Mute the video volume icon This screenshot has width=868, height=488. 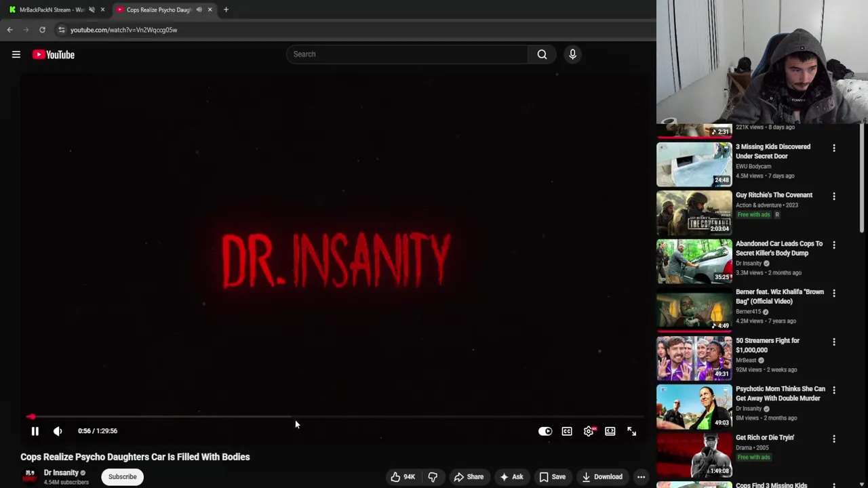point(58,431)
